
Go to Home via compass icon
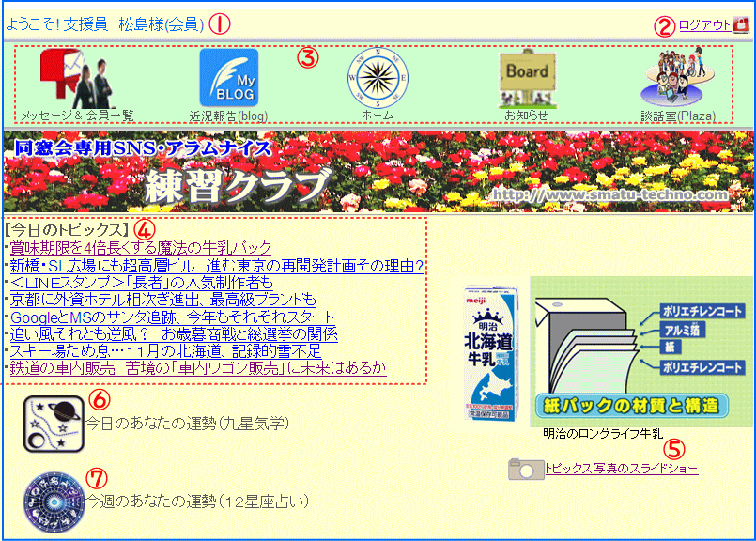pyautogui.click(x=378, y=78)
